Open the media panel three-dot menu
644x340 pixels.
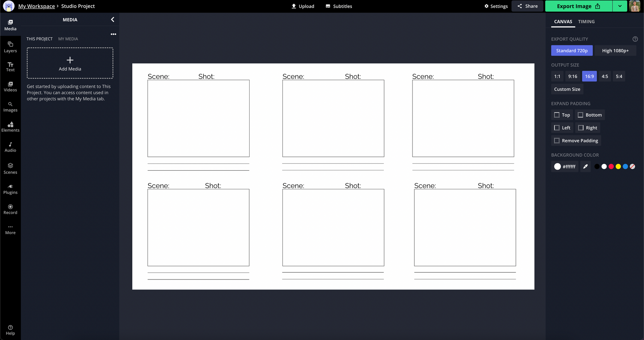113,34
